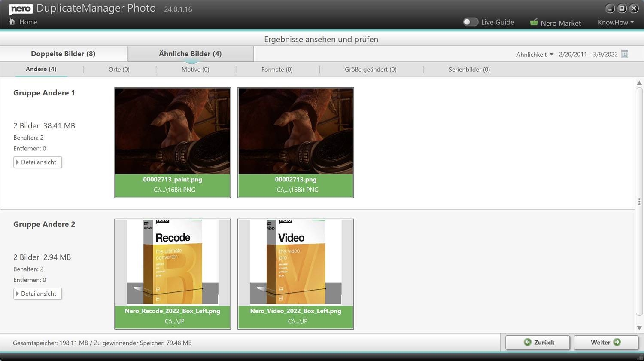Click the green Nero Market basket icon
The width and height of the screenshot is (644, 361).
point(534,22)
